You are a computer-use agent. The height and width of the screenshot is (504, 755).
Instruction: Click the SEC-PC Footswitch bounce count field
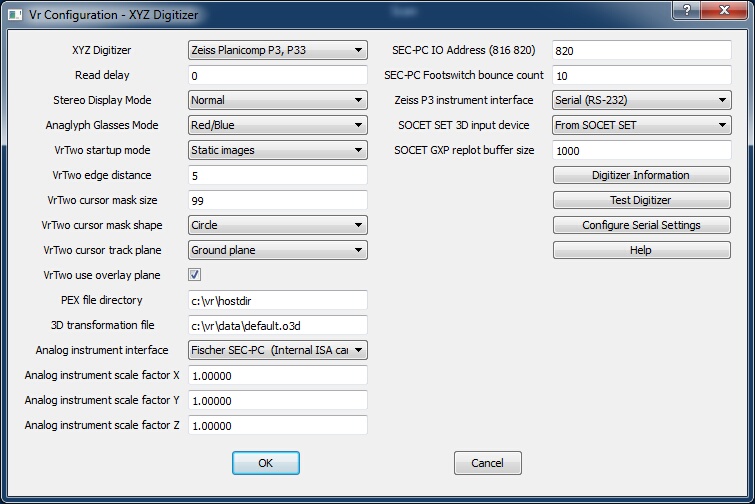click(642, 75)
